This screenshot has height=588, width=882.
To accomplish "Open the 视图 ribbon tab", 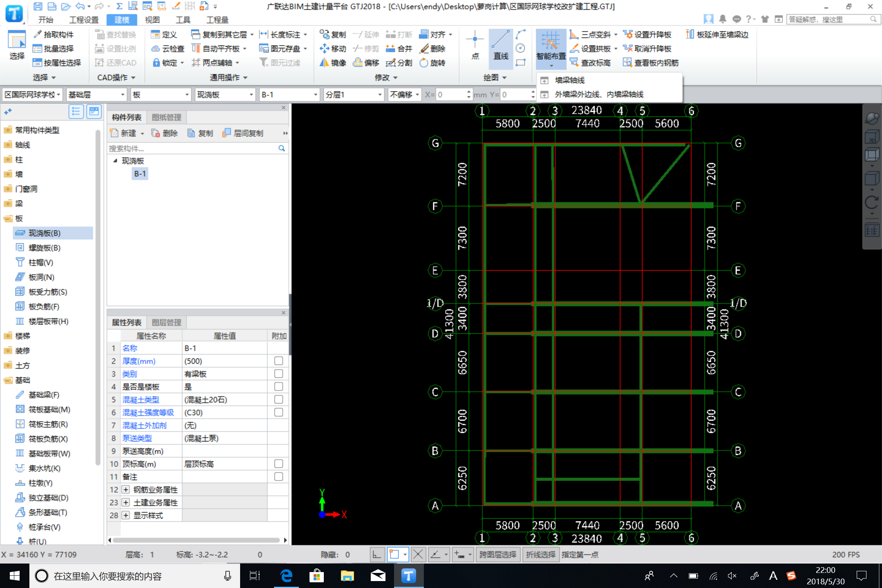I will pos(152,20).
